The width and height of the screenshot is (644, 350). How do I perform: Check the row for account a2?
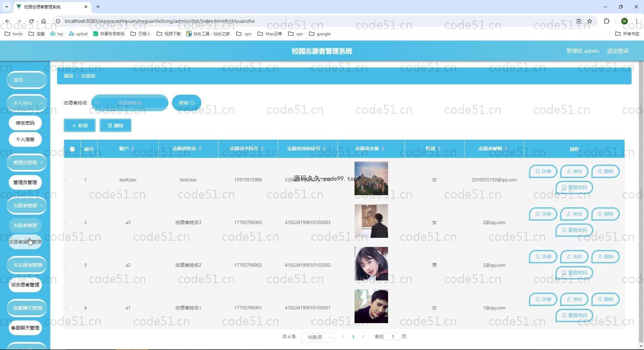[72, 265]
